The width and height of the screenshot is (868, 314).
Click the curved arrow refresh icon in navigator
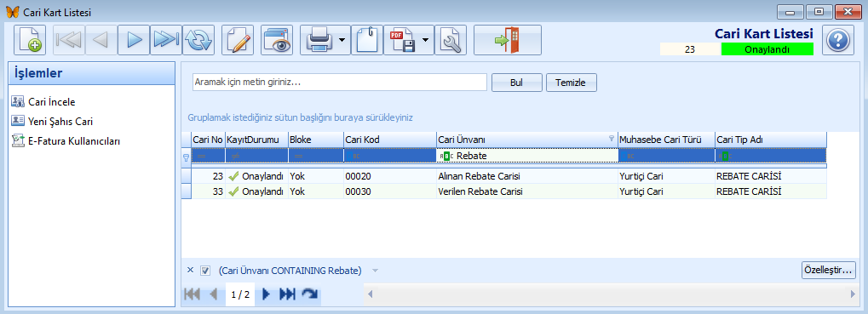[310, 294]
